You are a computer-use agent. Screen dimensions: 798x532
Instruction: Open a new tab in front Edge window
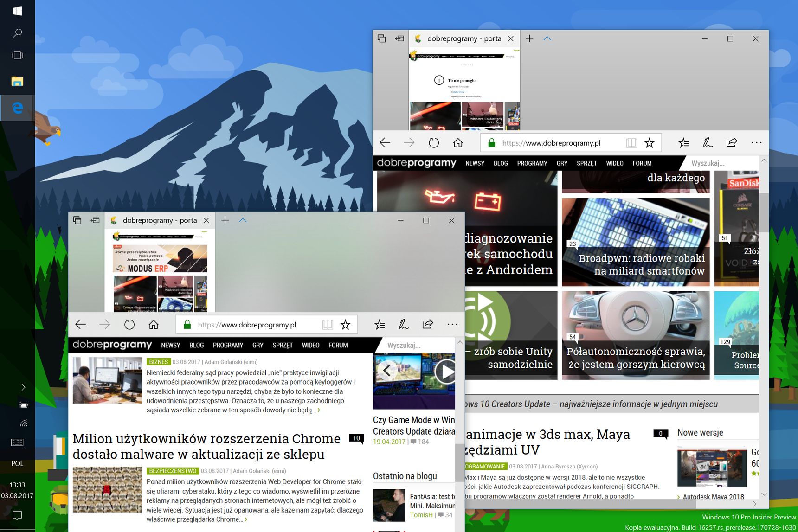(x=225, y=220)
